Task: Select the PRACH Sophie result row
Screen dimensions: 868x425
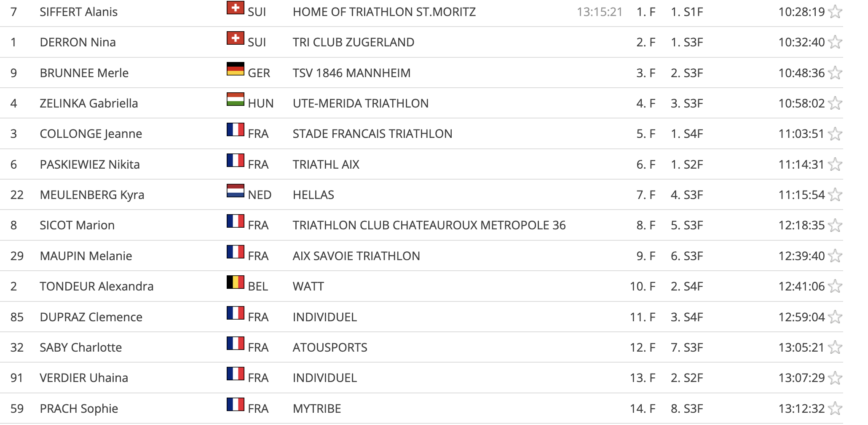Action: [421, 409]
